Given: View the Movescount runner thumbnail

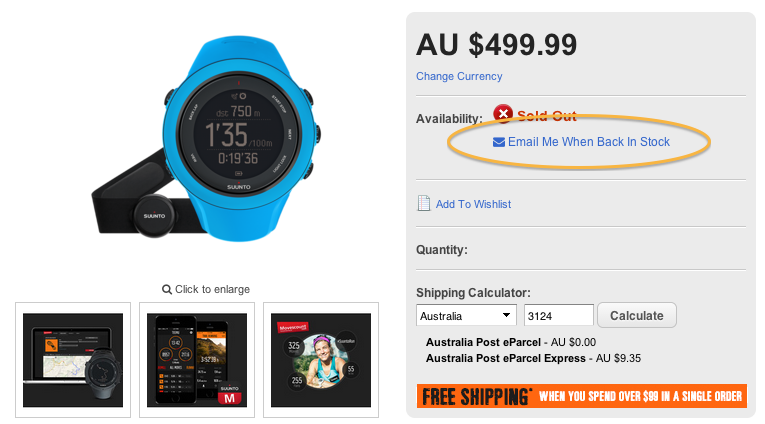Looking at the screenshot, I should pyautogui.click(x=321, y=360).
